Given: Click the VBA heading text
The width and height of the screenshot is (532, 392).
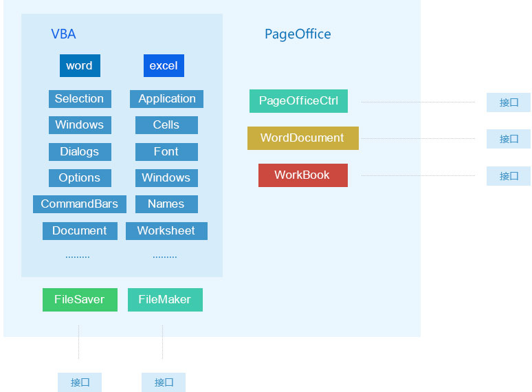Looking at the screenshot, I should 63,34.
